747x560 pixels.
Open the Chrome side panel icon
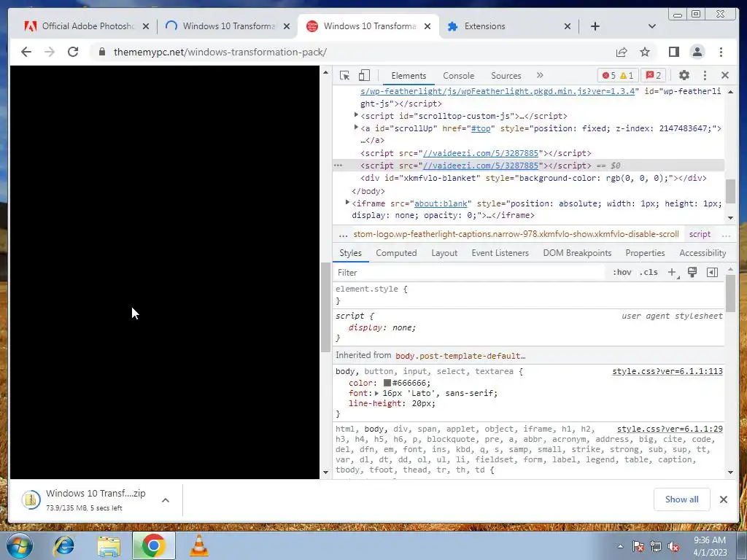(673, 52)
